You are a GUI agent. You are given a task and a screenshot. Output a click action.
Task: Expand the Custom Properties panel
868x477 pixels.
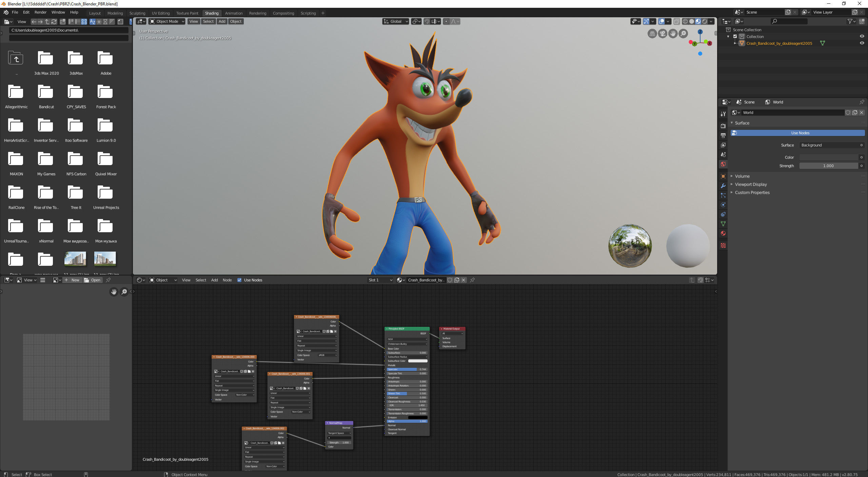(x=752, y=193)
